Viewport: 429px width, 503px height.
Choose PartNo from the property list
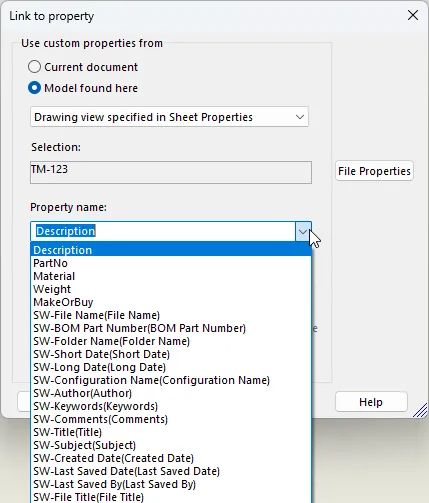tap(171, 263)
